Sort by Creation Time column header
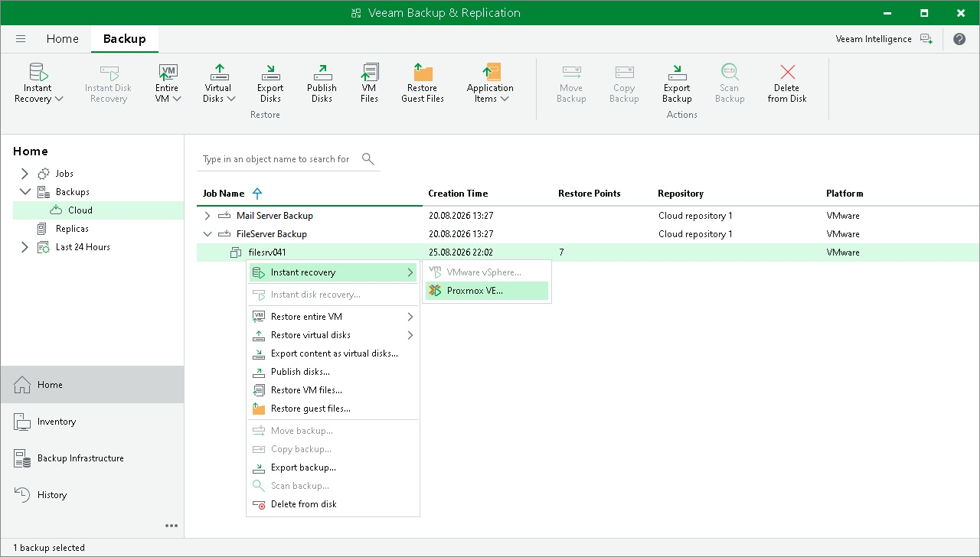Viewport: 980px width, 557px height. (458, 194)
